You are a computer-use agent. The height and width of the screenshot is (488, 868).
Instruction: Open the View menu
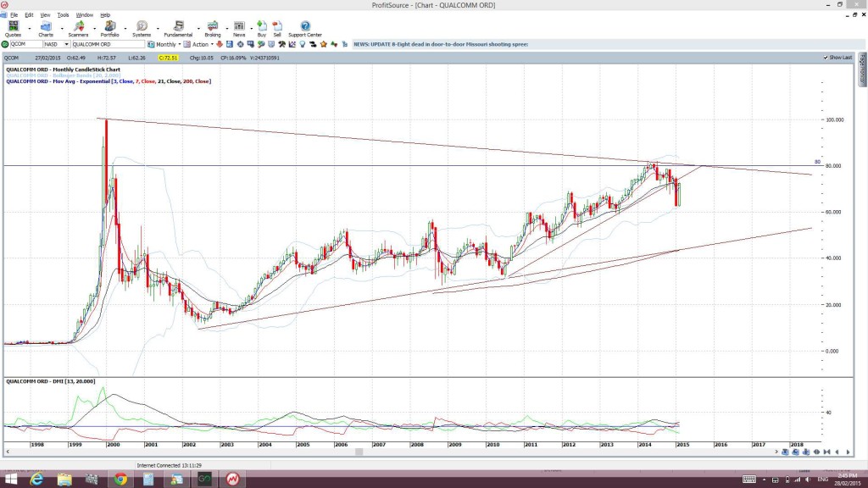tap(46, 15)
